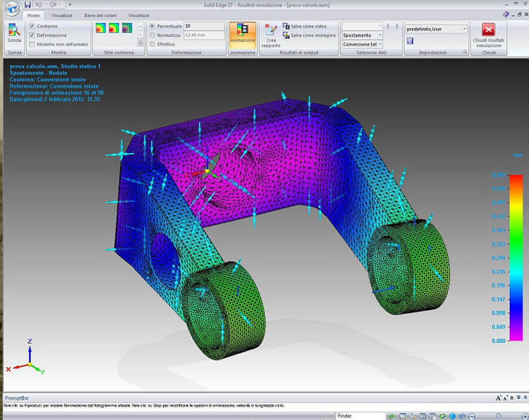This screenshot has width=529, height=420.
Task: Click the "Fotogramma di animazione 16 di 50" text
Action: pos(57,93)
